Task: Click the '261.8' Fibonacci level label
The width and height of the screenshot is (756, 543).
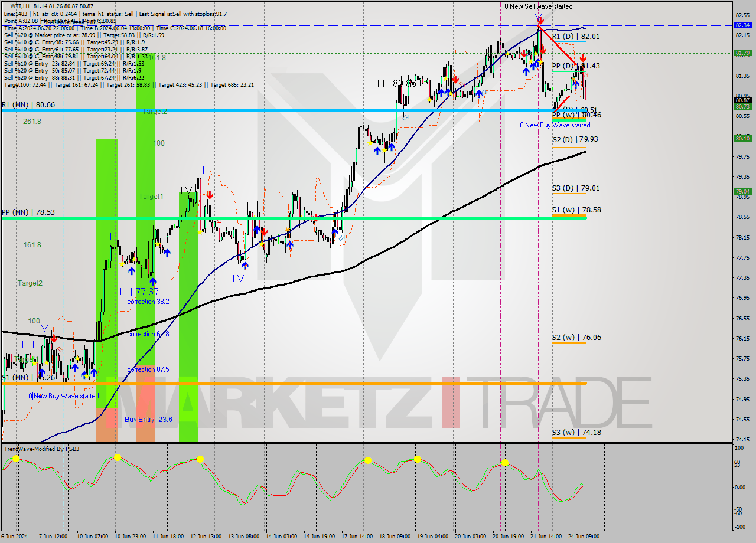Action: coord(32,122)
